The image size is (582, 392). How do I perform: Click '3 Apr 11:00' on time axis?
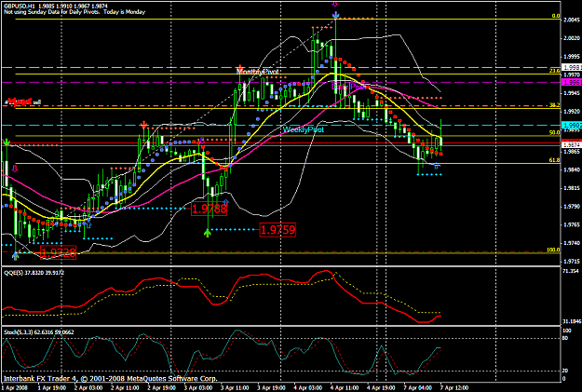pyautogui.click(x=235, y=388)
